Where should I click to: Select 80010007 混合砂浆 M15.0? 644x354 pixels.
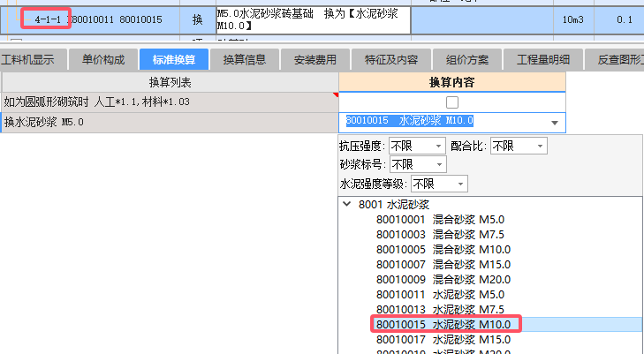point(443,265)
